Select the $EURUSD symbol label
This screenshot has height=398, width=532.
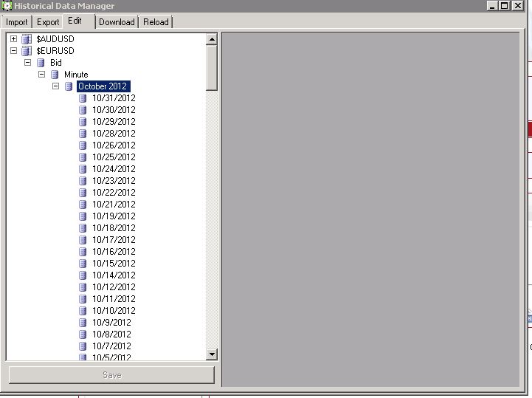coord(55,51)
